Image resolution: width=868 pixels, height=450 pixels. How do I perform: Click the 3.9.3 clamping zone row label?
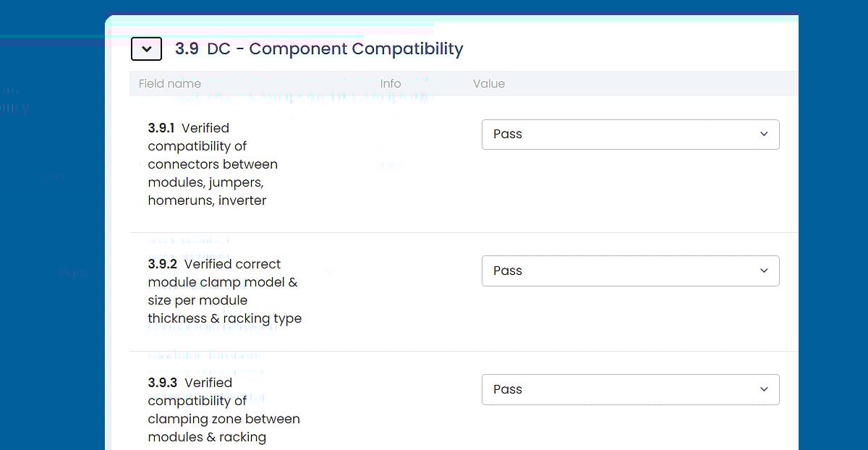[x=224, y=409]
